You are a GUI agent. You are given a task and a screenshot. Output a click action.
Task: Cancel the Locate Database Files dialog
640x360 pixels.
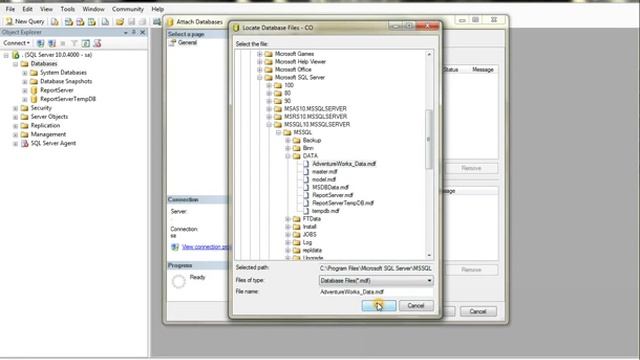(x=416, y=306)
